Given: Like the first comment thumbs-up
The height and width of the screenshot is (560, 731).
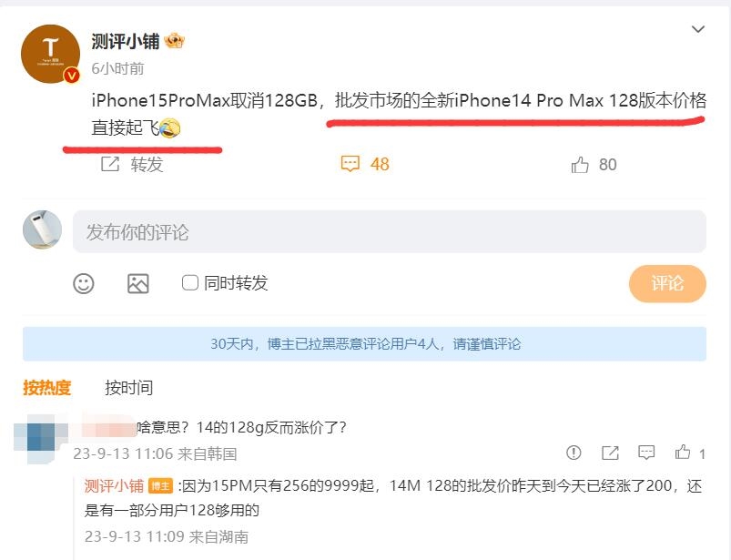Looking at the screenshot, I should click(x=683, y=453).
